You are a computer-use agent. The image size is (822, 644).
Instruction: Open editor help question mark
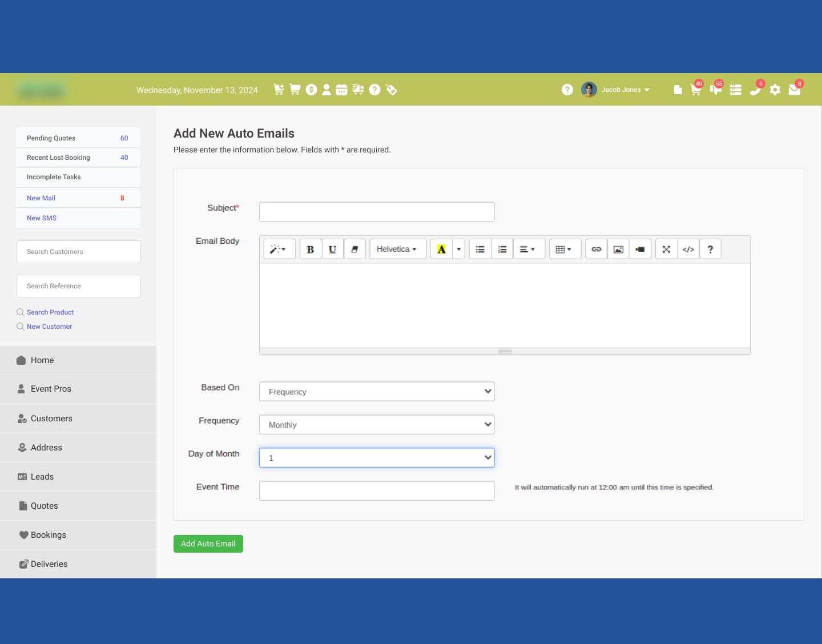710,249
